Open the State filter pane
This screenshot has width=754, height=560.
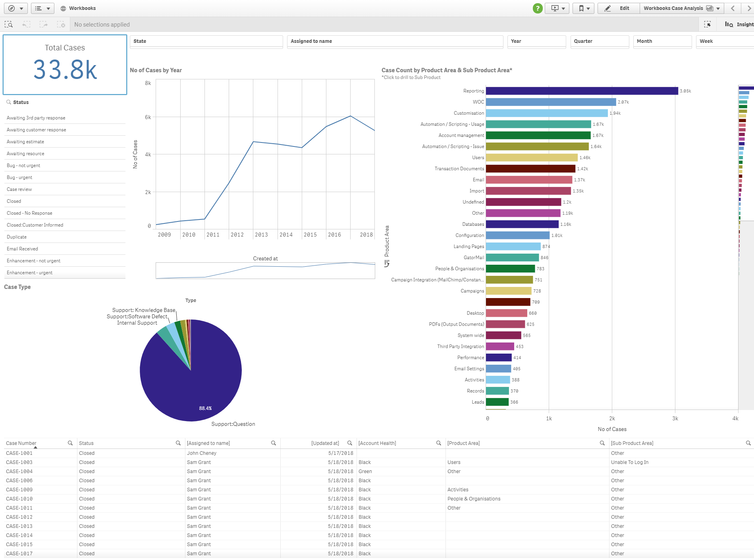tap(206, 41)
